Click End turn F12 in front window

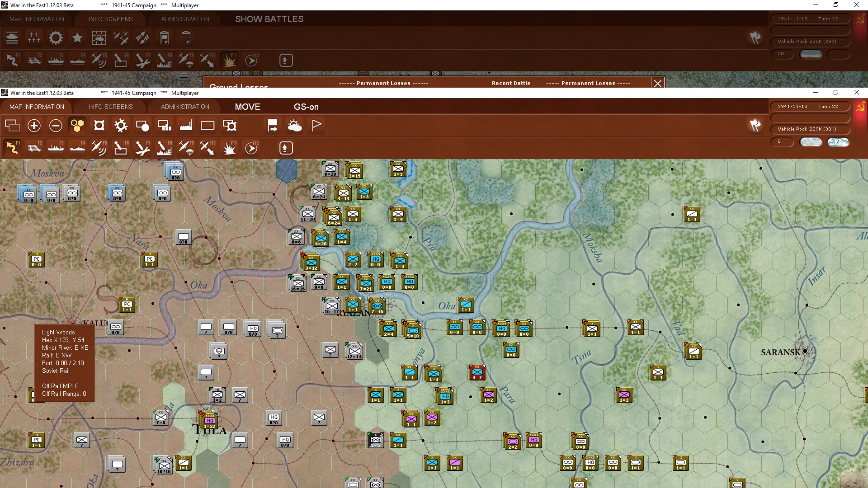tap(251, 148)
